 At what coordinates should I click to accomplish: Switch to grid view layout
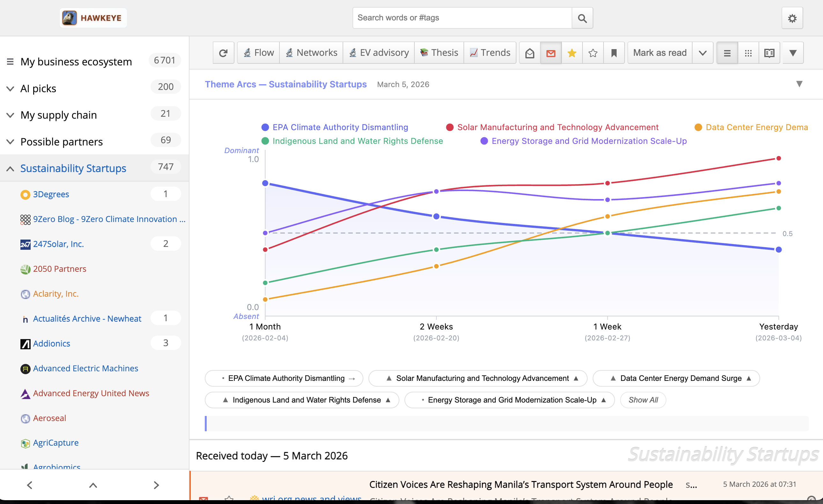coord(748,53)
